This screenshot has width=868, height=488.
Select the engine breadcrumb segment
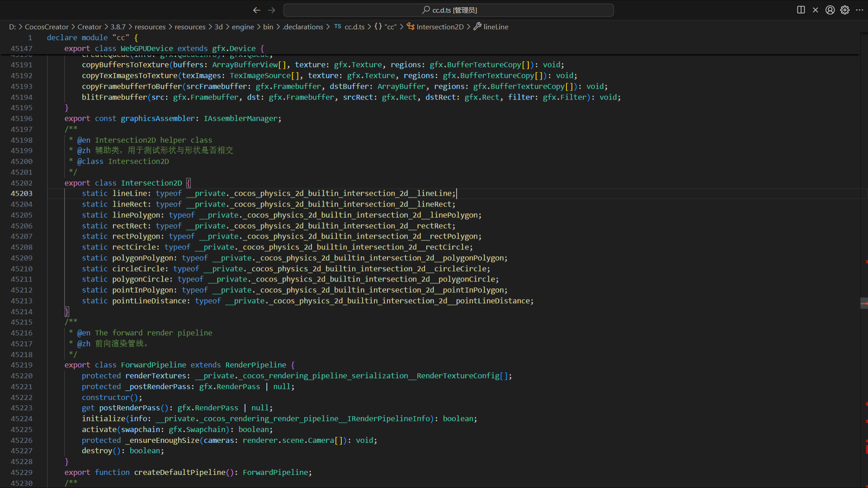[243, 27]
